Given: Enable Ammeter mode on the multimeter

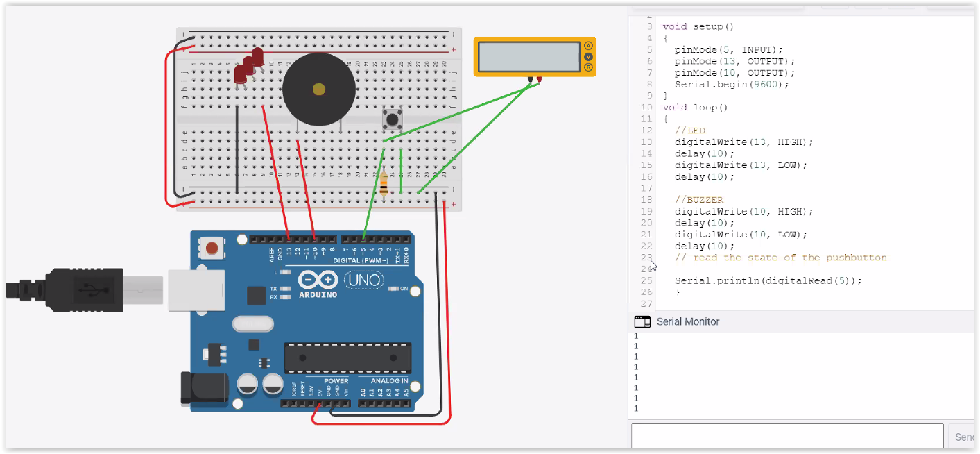Looking at the screenshot, I should 588,45.
